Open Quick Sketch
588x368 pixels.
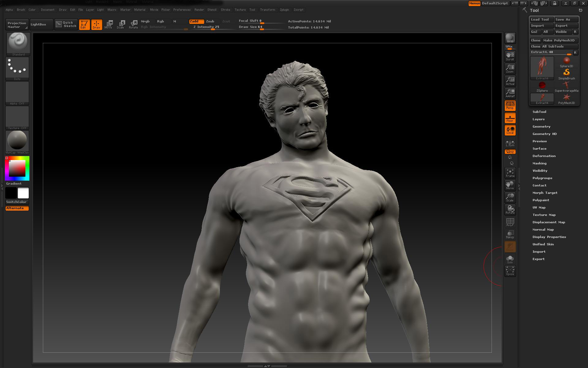66,25
